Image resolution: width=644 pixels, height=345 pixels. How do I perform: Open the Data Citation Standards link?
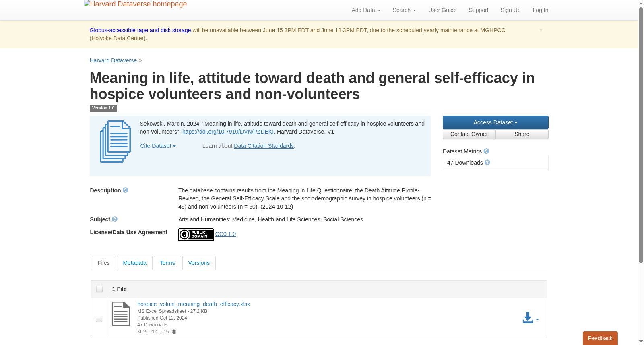(x=264, y=146)
